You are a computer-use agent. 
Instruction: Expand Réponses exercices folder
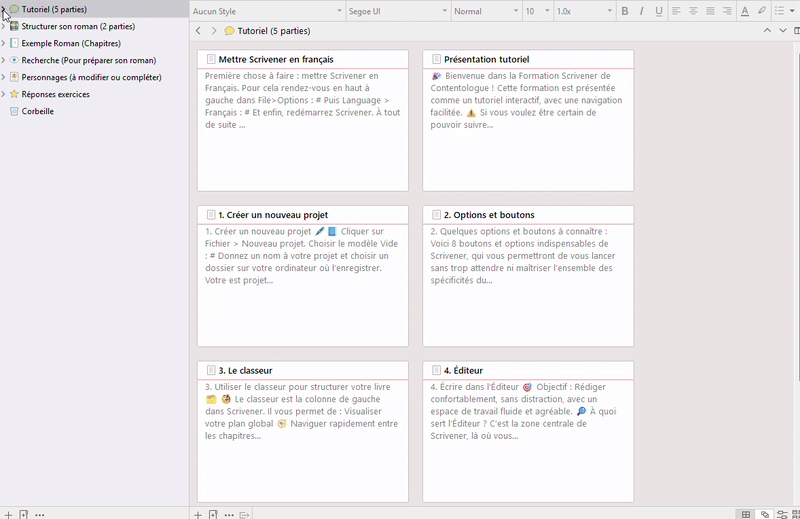pyautogui.click(x=4, y=94)
